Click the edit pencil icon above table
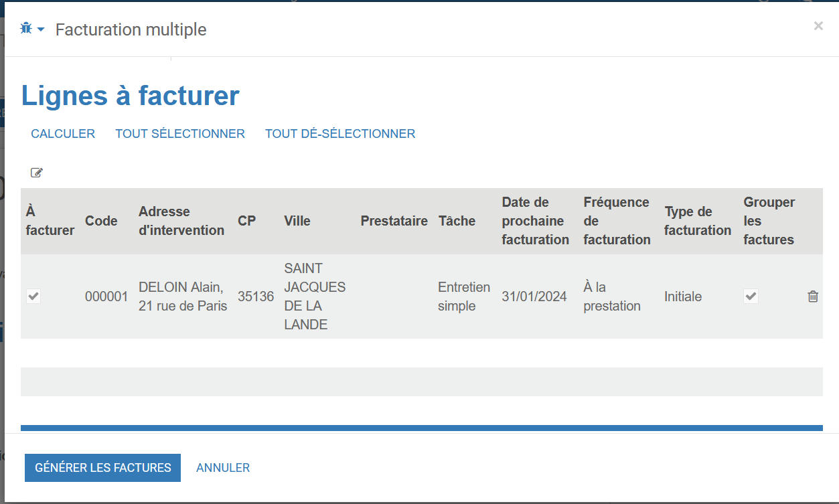Screen dimensions: 839x504 coord(37,173)
